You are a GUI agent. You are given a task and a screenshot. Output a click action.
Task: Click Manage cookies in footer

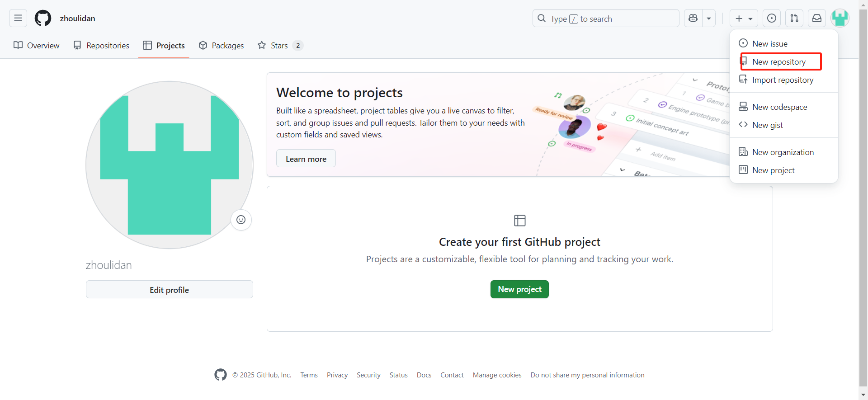pyautogui.click(x=497, y=375)
